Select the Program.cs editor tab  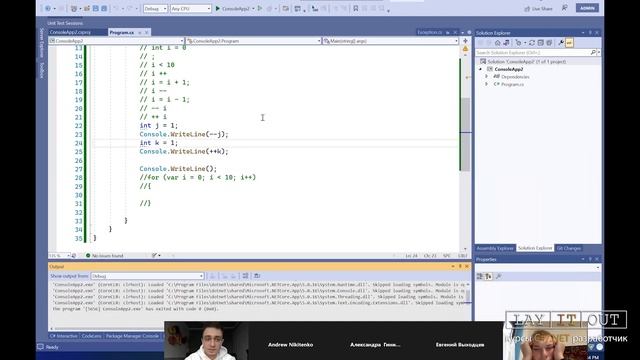[x=122, y=32]
